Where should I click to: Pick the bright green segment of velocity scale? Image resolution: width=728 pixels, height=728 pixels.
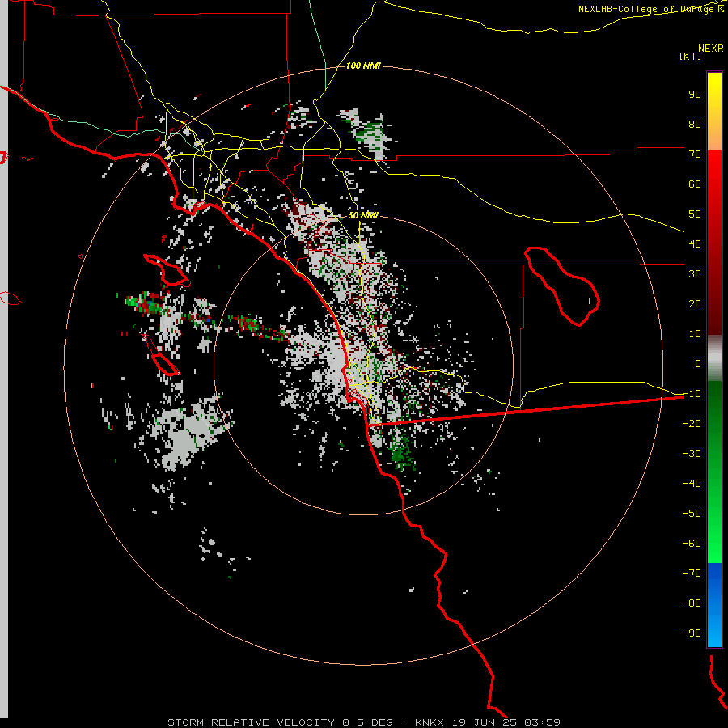click(714, 534)
